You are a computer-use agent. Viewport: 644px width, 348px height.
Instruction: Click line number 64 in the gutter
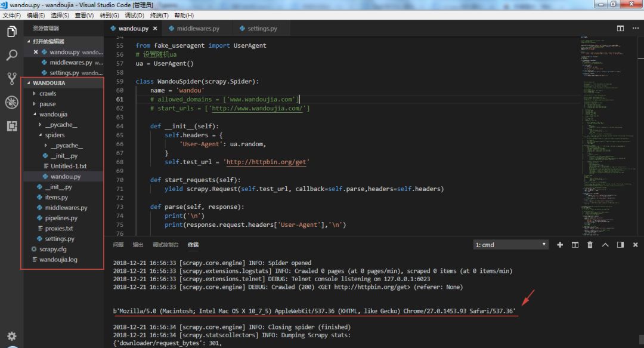pos(119,127)
